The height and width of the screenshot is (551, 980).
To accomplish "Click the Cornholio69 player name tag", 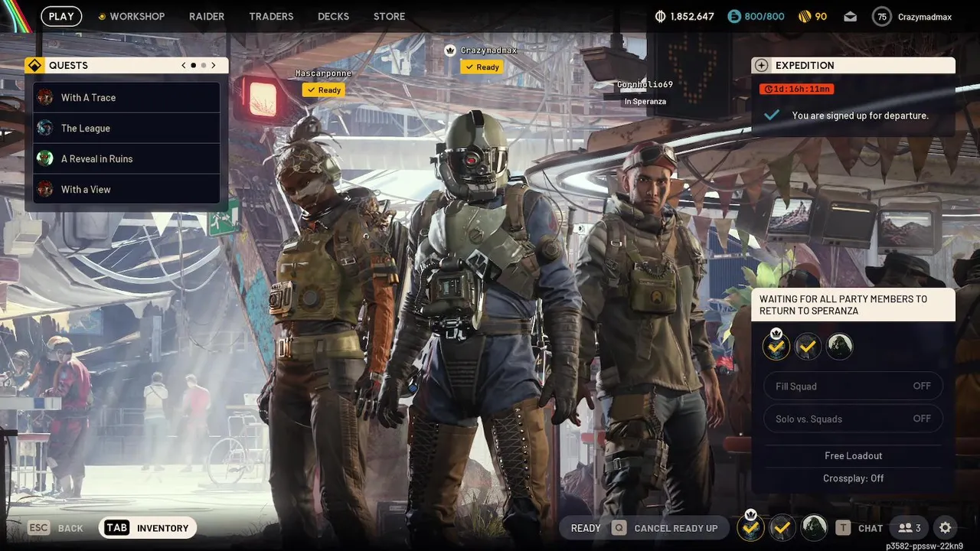I will pyautogui.click(x=645, y=84).
